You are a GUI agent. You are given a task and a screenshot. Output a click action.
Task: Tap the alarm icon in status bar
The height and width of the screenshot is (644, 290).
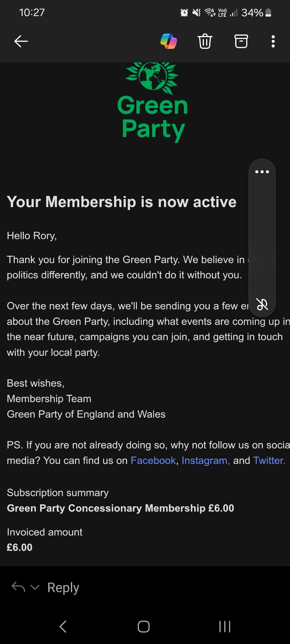pos(184,13)
